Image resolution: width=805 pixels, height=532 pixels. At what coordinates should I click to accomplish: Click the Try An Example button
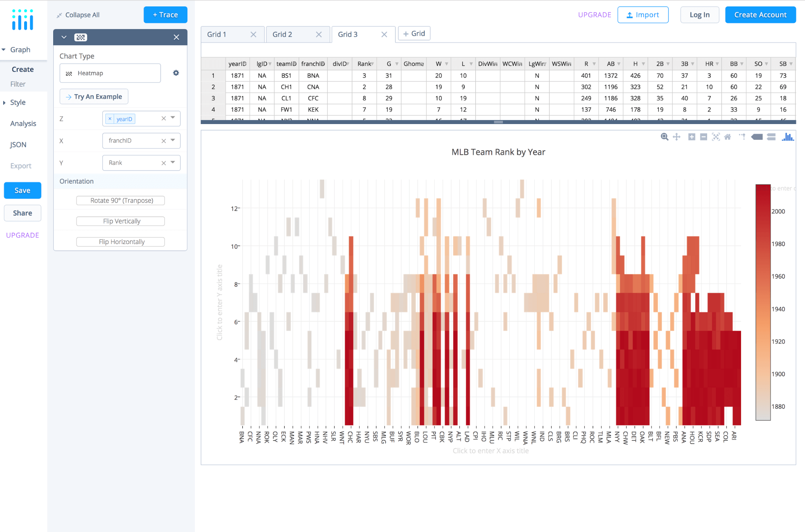click(x=93, y=96)
